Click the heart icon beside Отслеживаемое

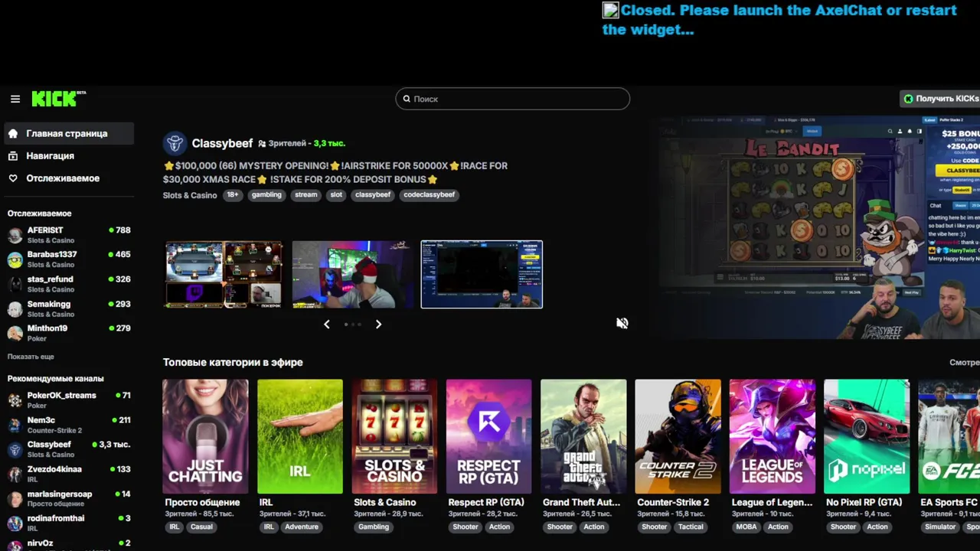[x=13, y=178]
